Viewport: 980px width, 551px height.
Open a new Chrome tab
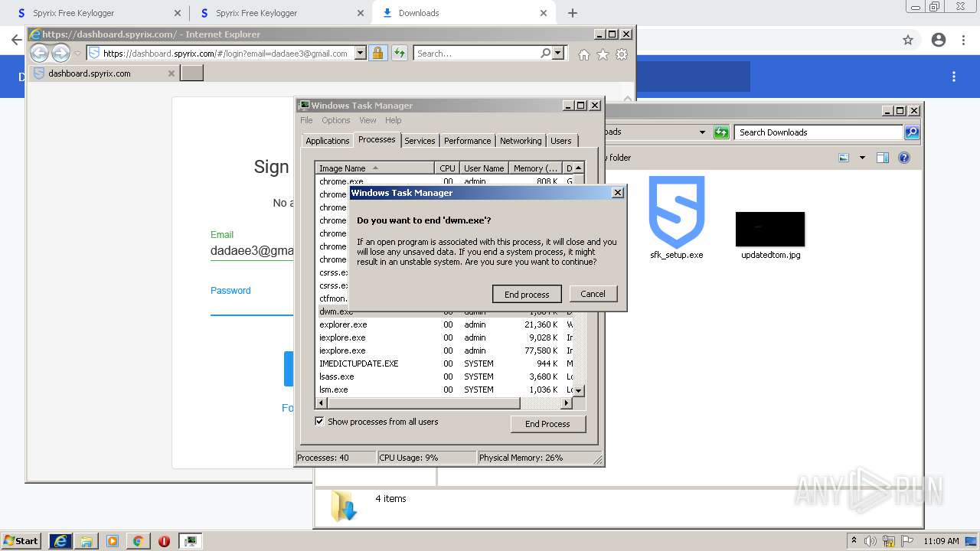(573, 13)
